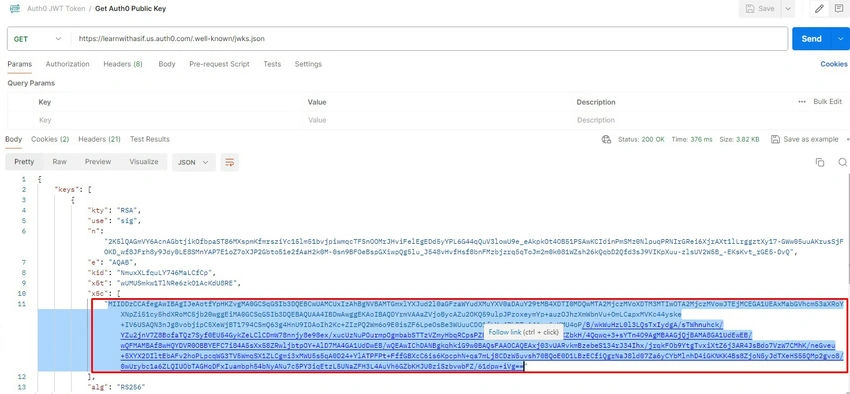
Task: Click the "x5t" value line
Action: [164, 283]
